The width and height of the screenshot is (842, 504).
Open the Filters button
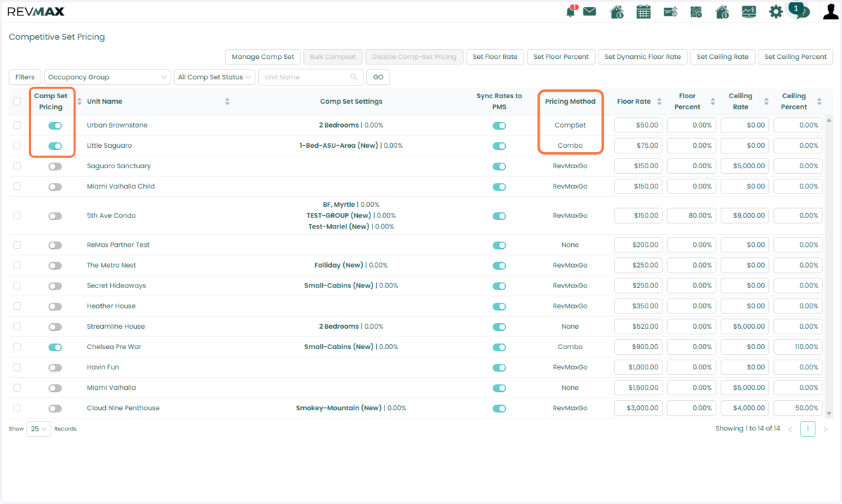tap(25, 77)
